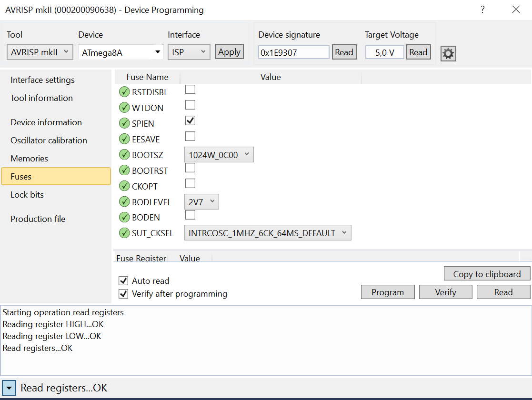Read the target voltage

pos(418,52)
